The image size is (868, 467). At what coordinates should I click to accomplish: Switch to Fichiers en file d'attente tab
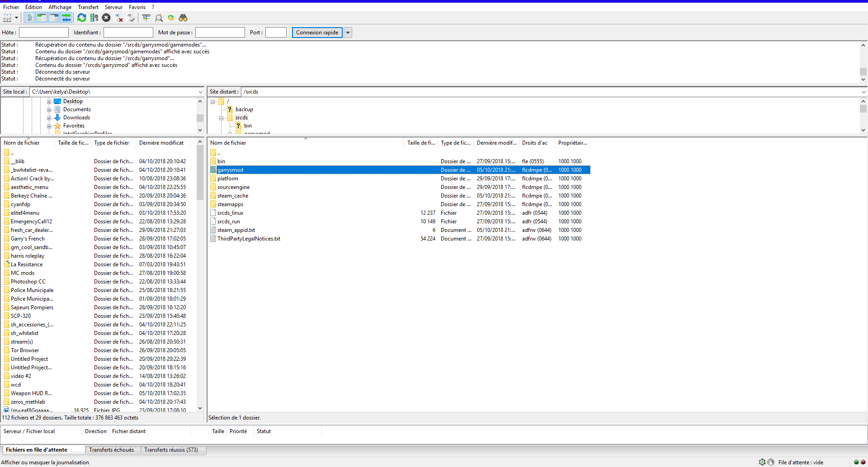pyautogui.click(x=43, y=450)
